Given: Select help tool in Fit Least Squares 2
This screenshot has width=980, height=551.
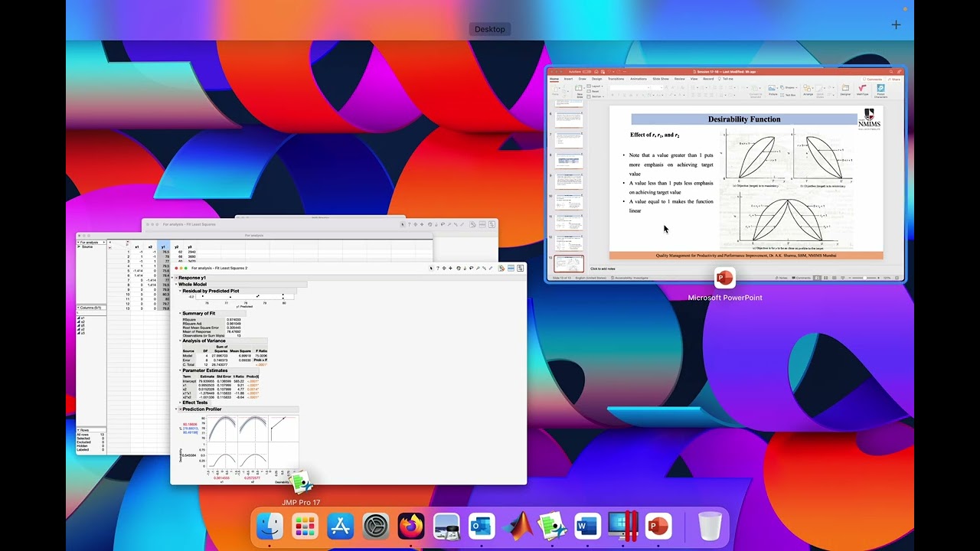Looking at the screenshot, I should click(x=438, y=269).
